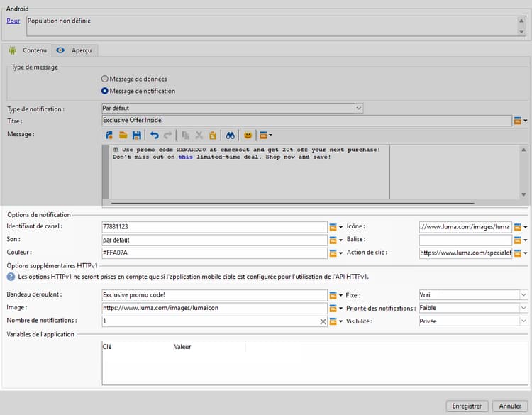
Task: Switch to the Aperçu tab
Action: click(x=74, y=50)
